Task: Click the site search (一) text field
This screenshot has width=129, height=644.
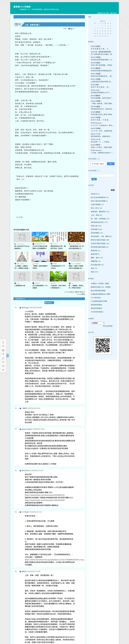Action: point(103,176)
